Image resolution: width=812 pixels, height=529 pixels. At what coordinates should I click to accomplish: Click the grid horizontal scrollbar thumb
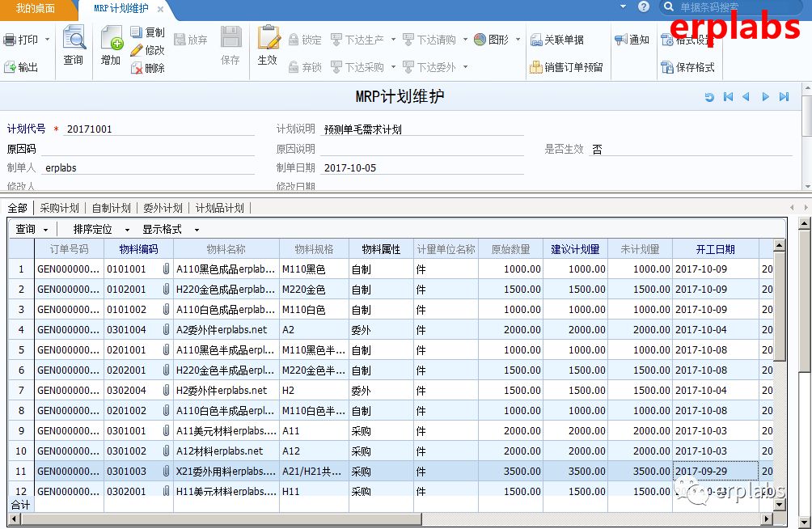[x=221, y=518]
